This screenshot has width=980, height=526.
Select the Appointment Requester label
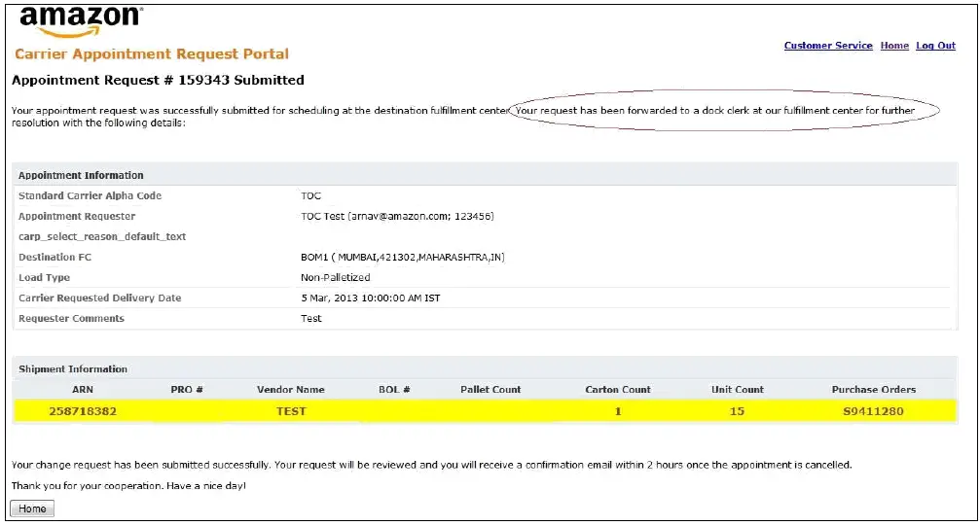pos(77,216)
